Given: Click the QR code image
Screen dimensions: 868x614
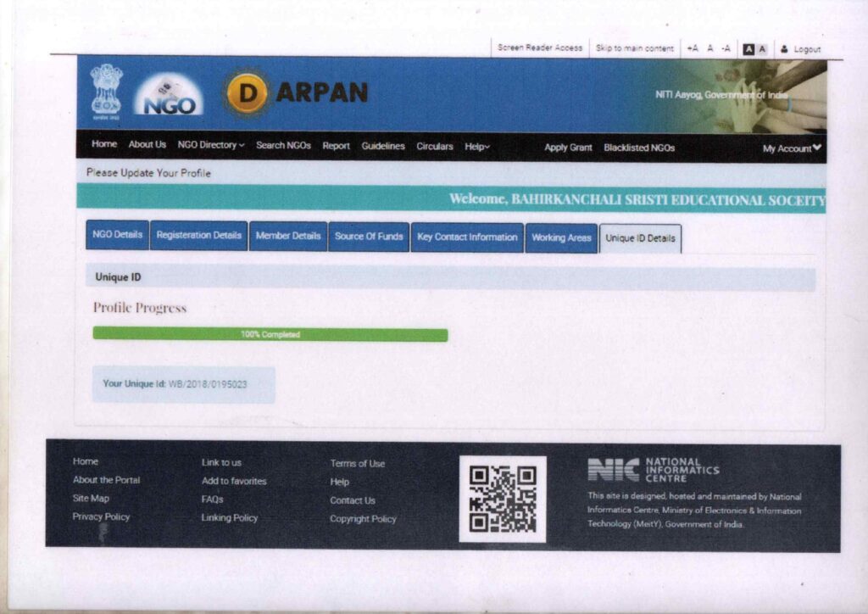Looking at the screenshot, I should (x=503, y=499).
